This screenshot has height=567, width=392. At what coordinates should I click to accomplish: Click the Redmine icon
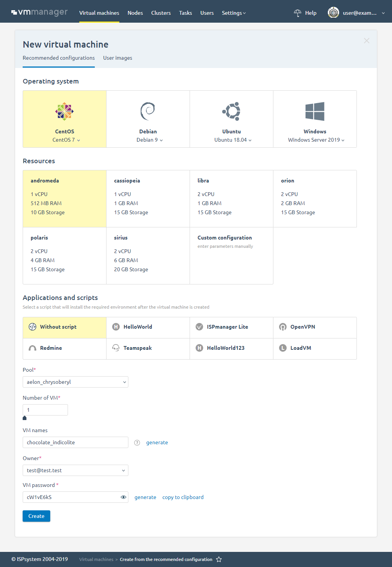(x=32, y=348)
